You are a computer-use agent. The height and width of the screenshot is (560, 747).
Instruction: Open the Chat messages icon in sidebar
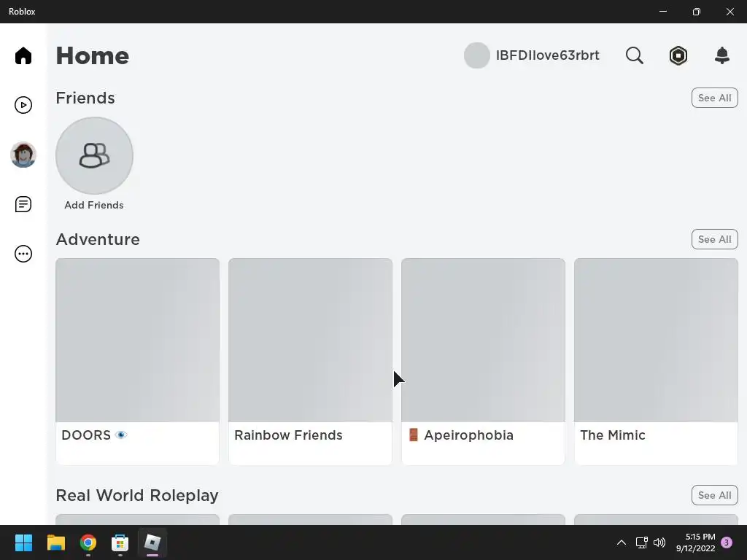[x=23, y=204]
